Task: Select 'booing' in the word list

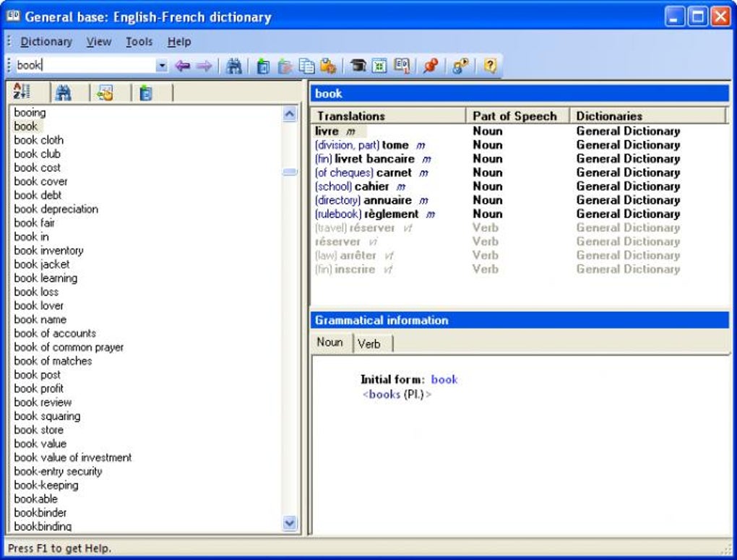Action: (x=30, y=113)
